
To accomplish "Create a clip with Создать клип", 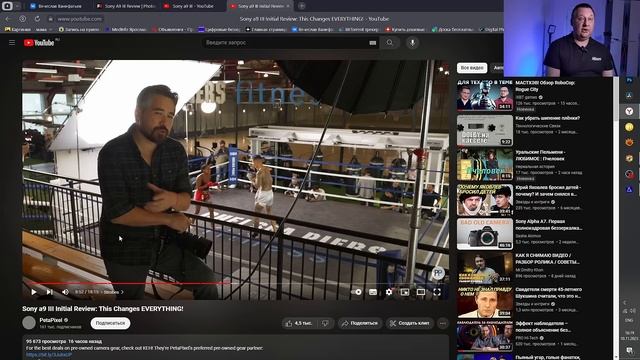I will (x=409, y=323).
